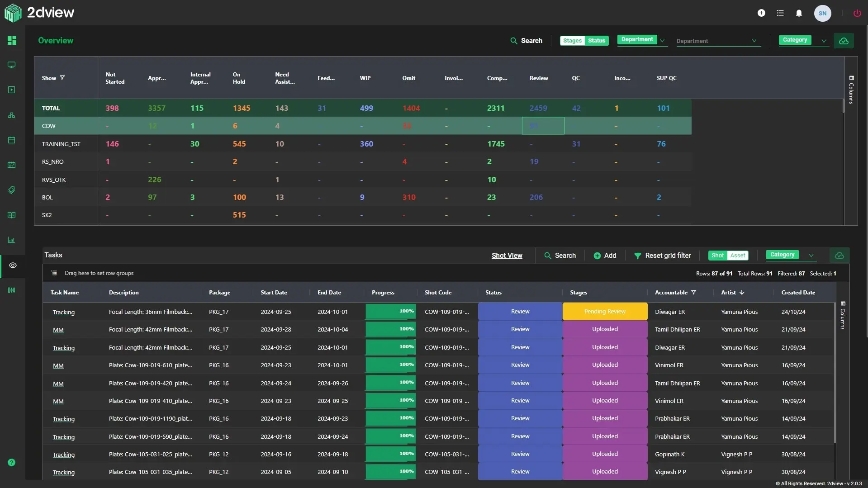Click the Shot View link
868x488 pixels.
pyautogui.click(x=507, y=256)
